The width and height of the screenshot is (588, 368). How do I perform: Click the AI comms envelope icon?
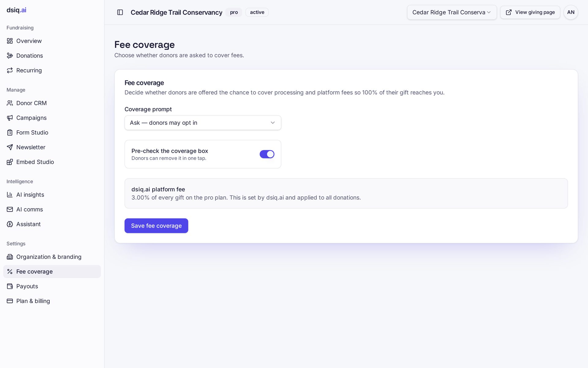10,209
